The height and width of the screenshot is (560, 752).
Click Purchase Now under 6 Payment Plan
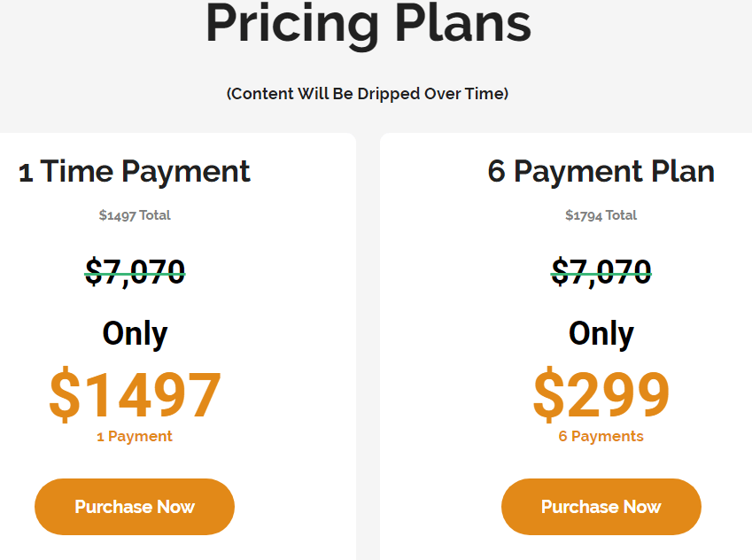(x=601, y=507)
